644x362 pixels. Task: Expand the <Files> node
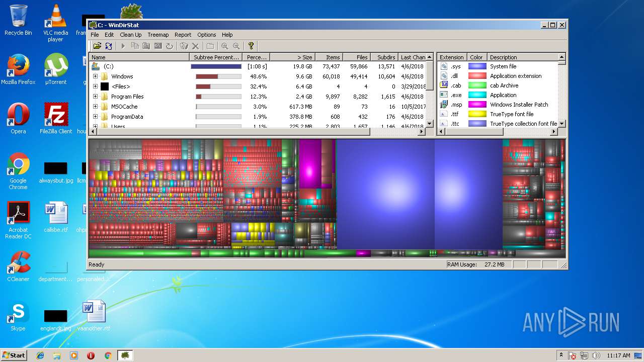coord(95,86)
